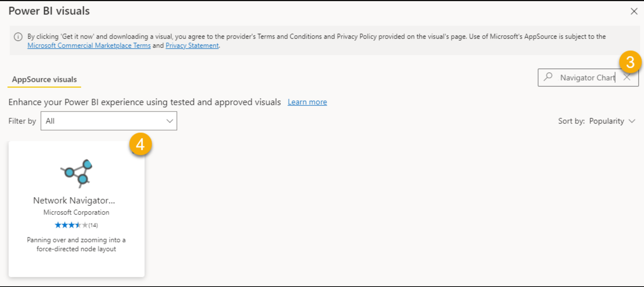Click the info icon beside the terms notice
644x287 pixels.
[18, 37]
